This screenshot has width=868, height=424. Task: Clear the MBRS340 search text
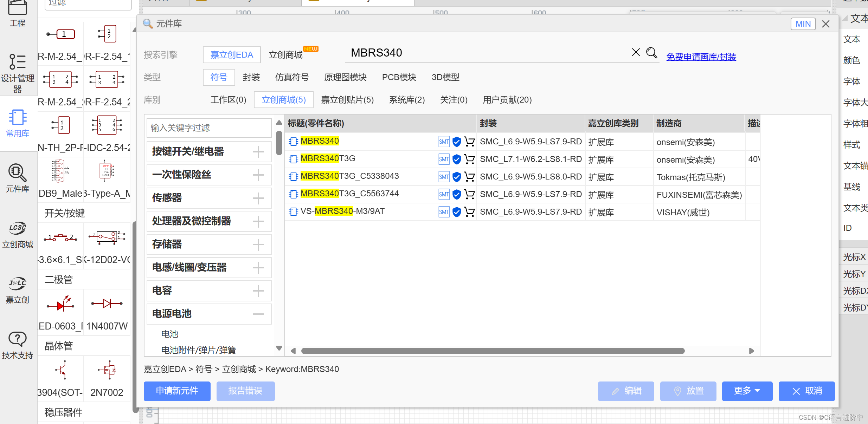tap(636, 53)
